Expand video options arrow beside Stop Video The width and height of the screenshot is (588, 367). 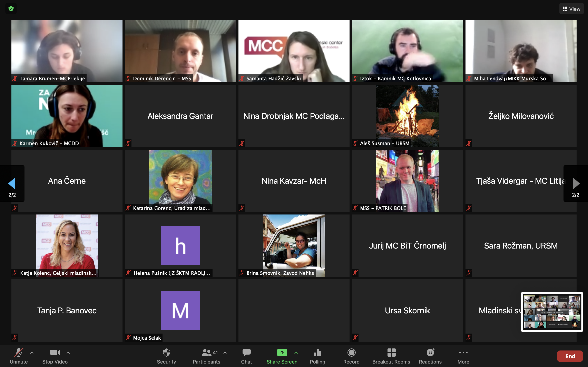point(68,353)
